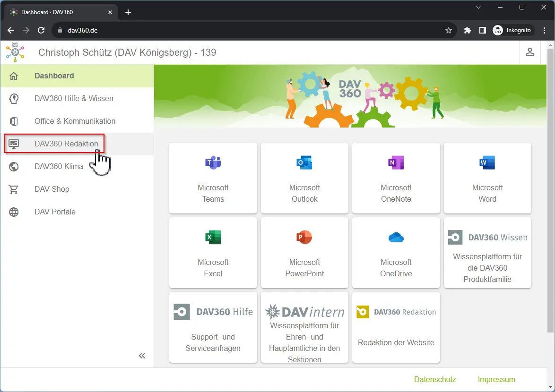Go to DAV Shop in the sidebar
The image size is (555, 392).
[52, 189]
